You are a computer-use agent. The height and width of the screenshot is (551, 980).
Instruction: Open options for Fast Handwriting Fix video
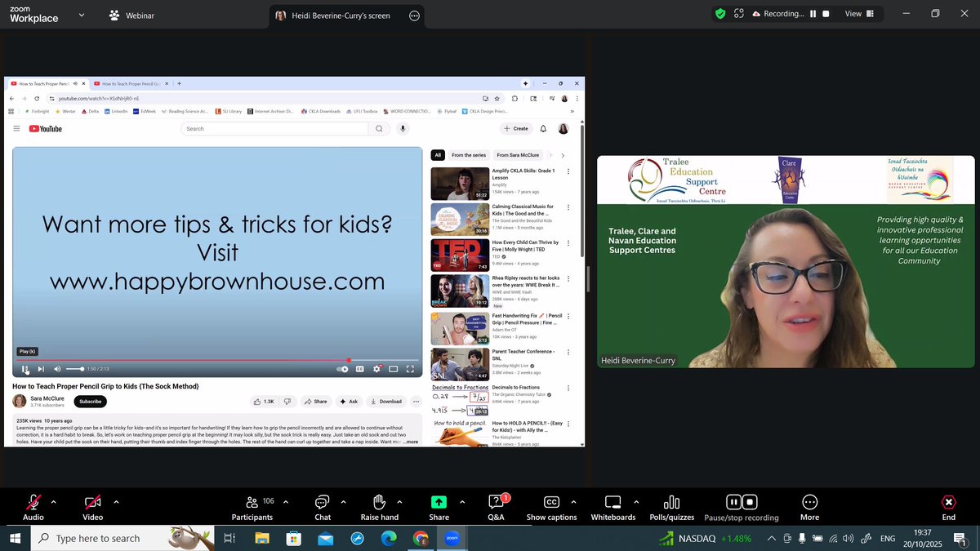(568, 317)
